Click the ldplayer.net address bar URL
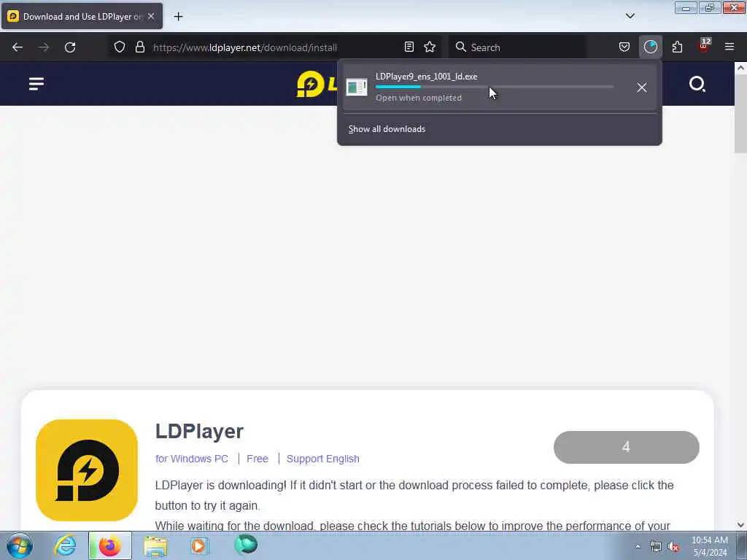The height and width of the screenshot is (560, 747). (x=245, y=47)
